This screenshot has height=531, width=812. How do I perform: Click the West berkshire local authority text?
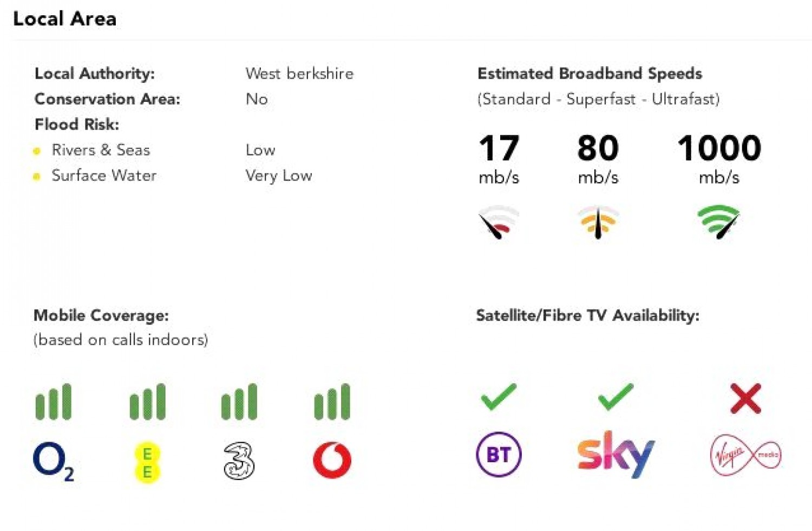click(x=299, y=74)
